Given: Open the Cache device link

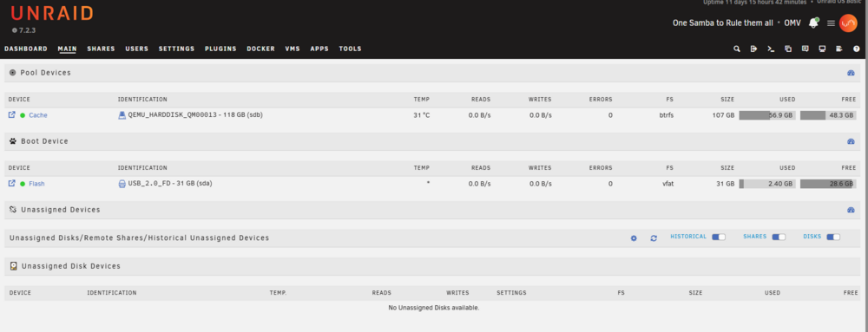Looking at the screenshot, I should pos(38,115).
